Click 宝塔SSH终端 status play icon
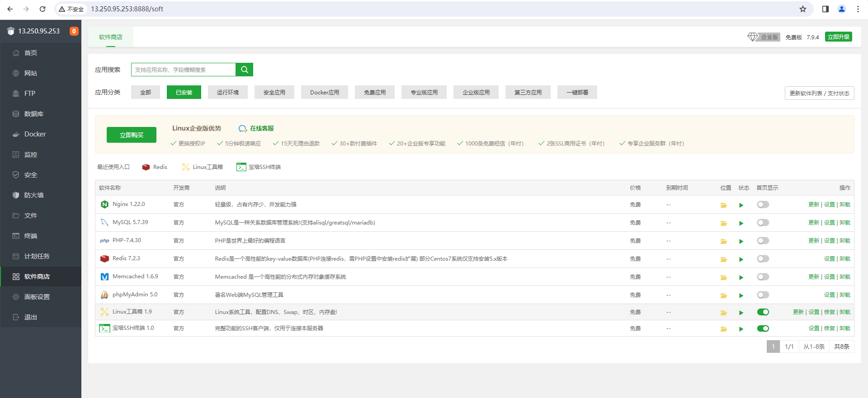Screen dimensions: 868x398 pos(741,329)
